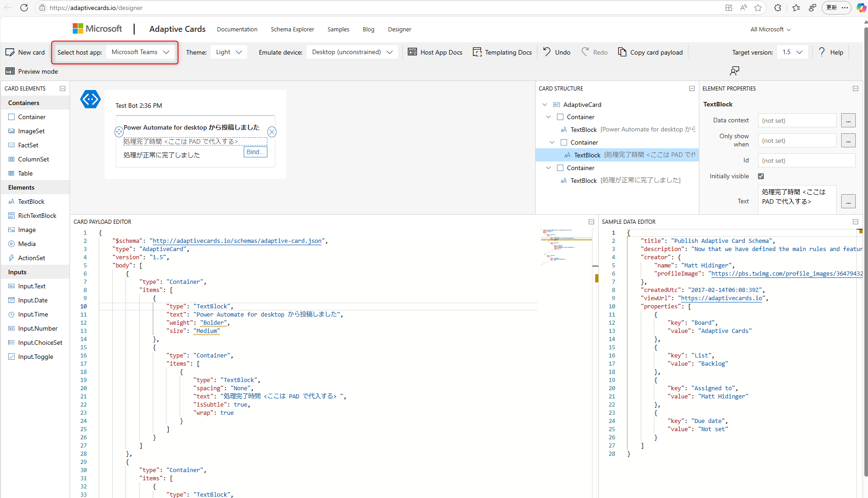Collapse the Card Structure panel
This screenshot has height=498, width=868.
[692, 89]
